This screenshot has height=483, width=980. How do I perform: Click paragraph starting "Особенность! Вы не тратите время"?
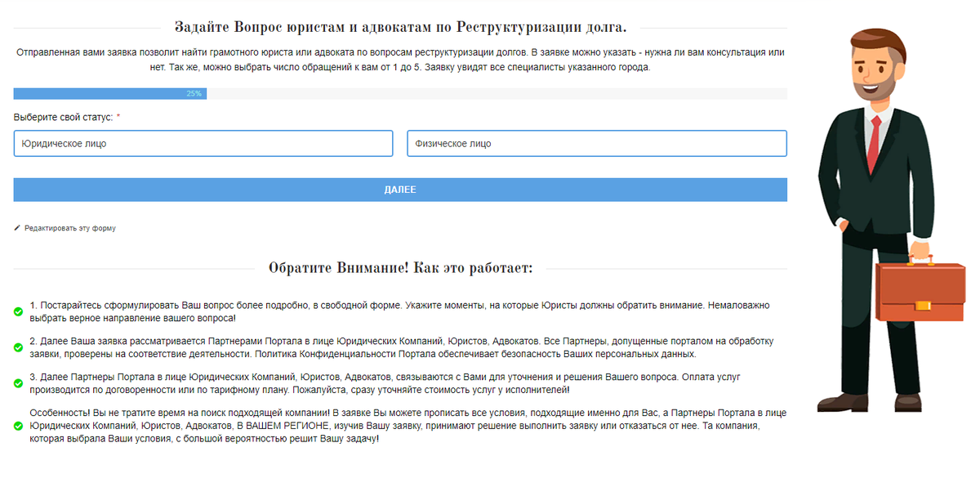(408, 426)
